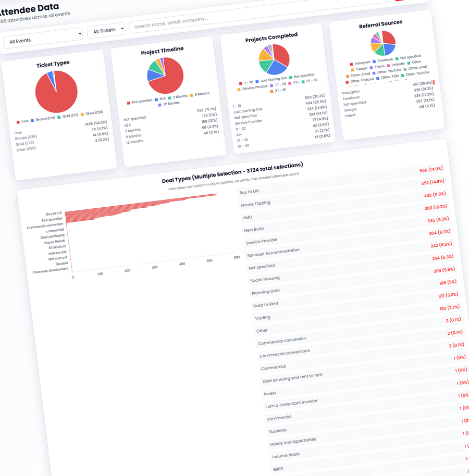Open the All Events dropdown
Viewport: 469px width, 476px height.
[43, 38]
